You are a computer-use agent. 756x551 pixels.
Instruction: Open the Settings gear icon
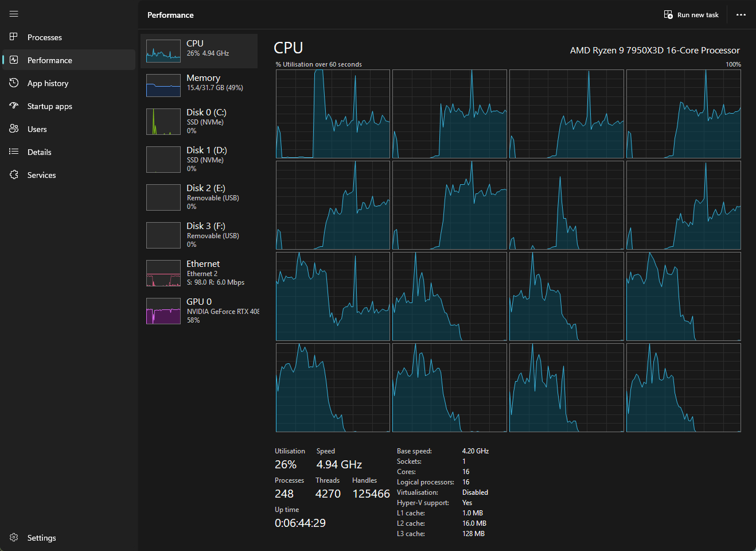point(14,538)
